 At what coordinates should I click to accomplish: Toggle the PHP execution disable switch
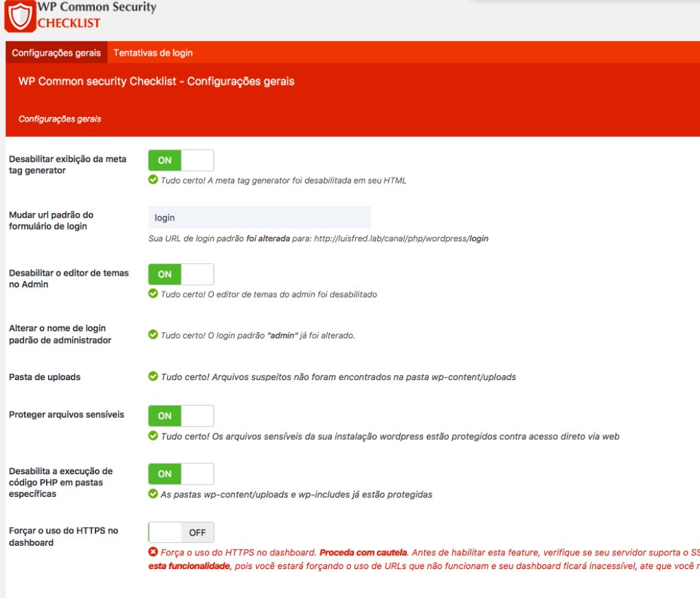click(181, 474)
